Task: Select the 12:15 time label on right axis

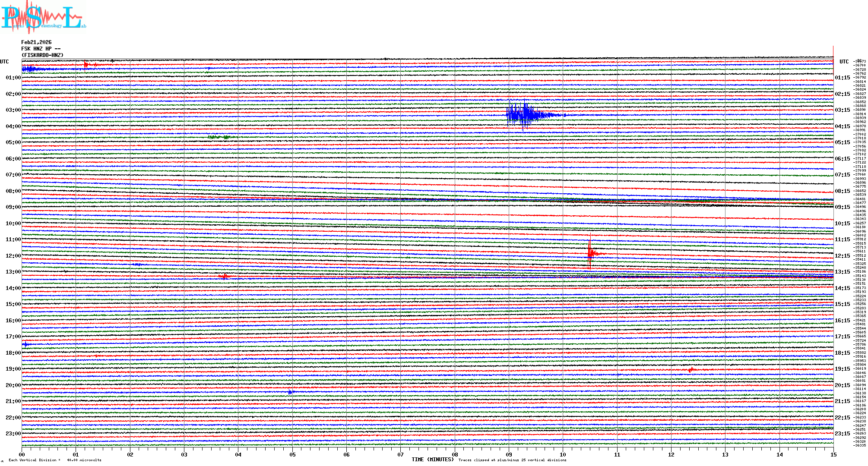Action: coord(842,256)
